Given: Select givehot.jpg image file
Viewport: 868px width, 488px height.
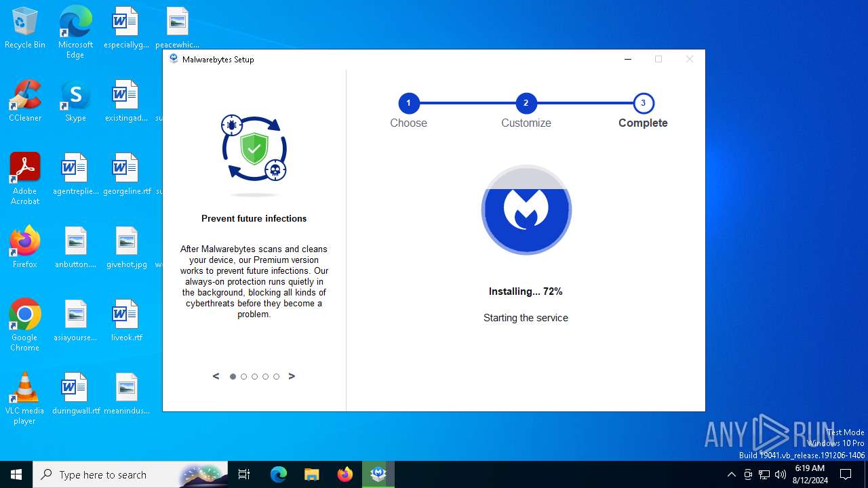Looking at the screenshot, I should pos(126,247).
